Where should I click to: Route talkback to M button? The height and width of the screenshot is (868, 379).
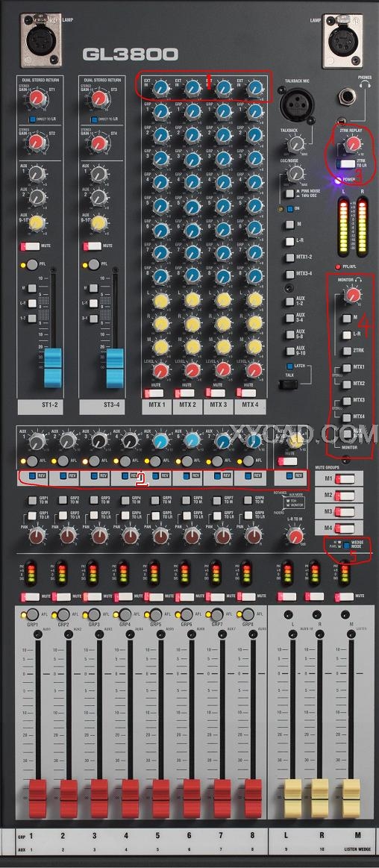coord(290,225)
